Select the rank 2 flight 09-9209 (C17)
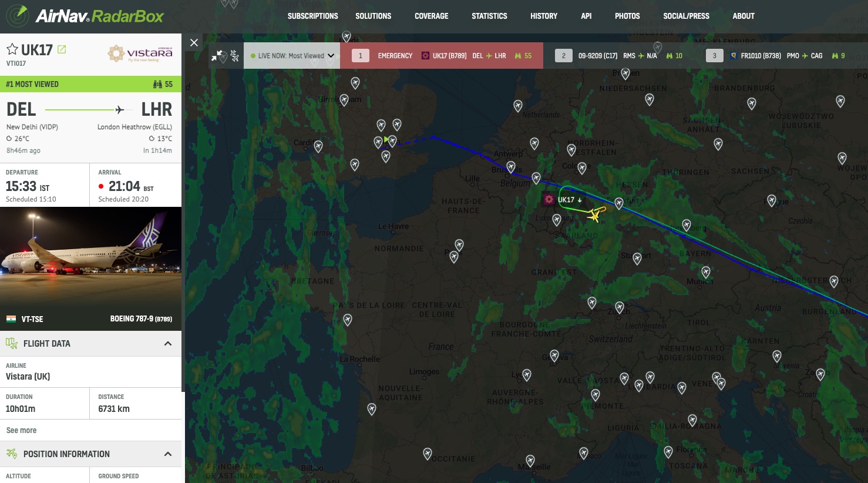 click(x=618, y=56)
